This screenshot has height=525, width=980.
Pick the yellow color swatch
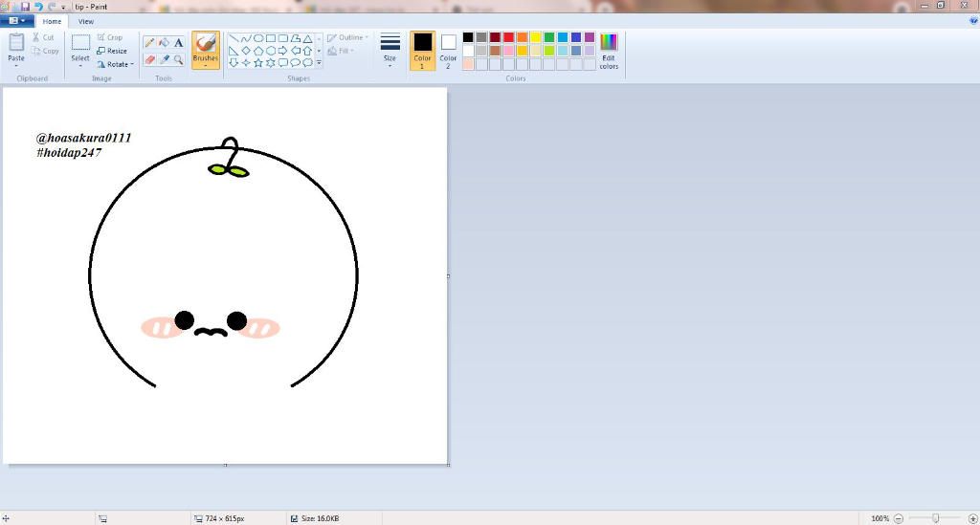[x=536, y=37]
